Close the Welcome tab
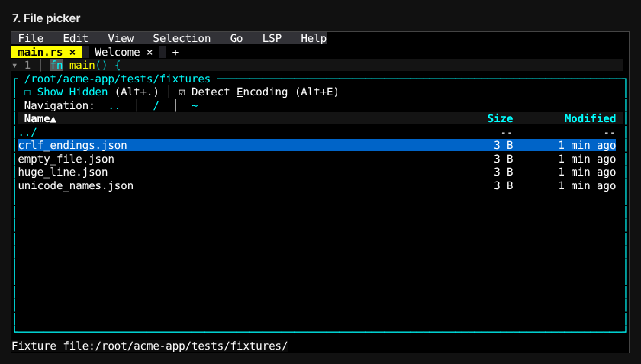The width and height of the screenshot is (641, 364). (150, 53)
